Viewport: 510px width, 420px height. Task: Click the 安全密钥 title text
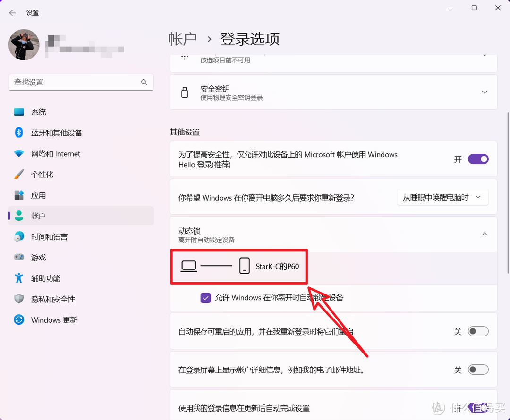click(x=215, y=89)
